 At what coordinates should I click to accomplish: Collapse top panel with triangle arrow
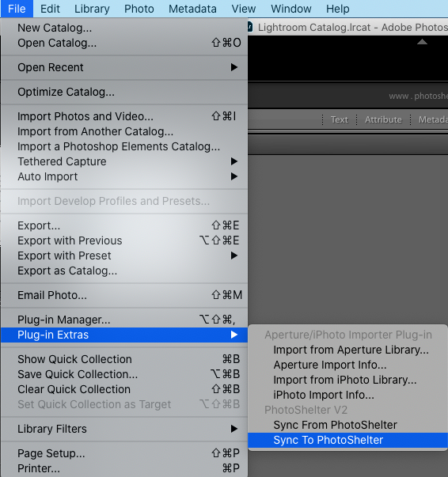(422, 42)
